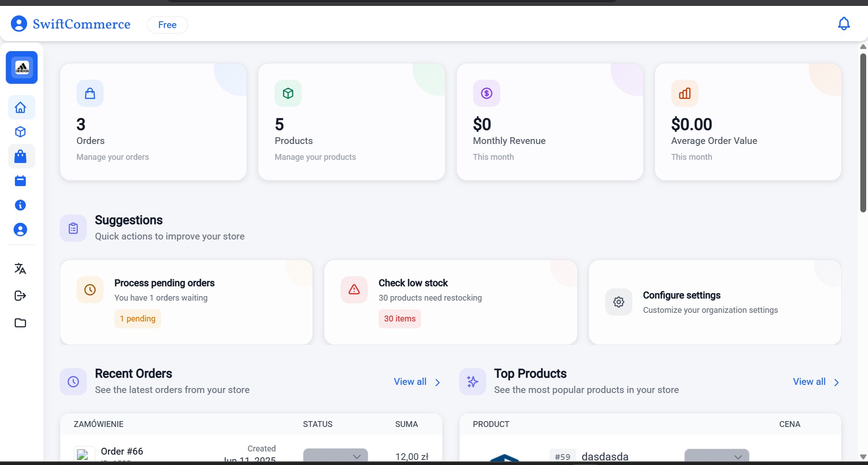Open the Process pending orders suggestion
Screen dimensions: 868x465
click(x=186, y=302)
